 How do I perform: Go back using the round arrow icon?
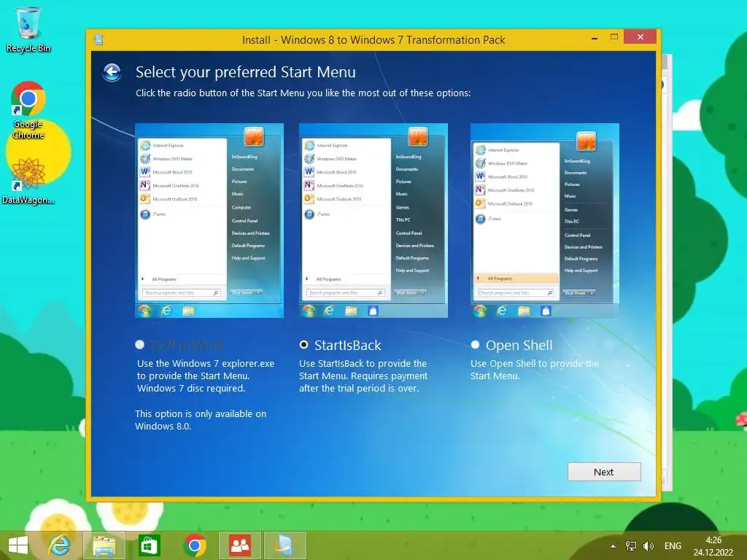point(112,73)
